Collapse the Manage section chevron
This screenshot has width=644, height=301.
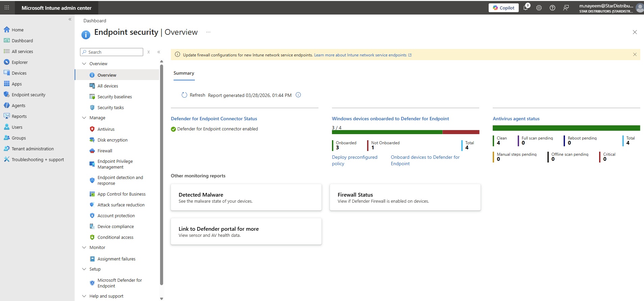pyautogui.click(x=84, y=118)
